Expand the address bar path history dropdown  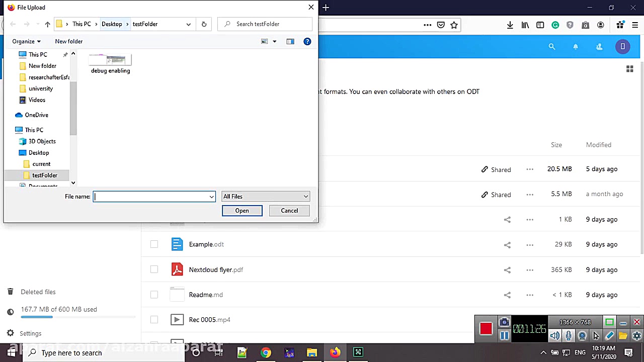(188, 24)
